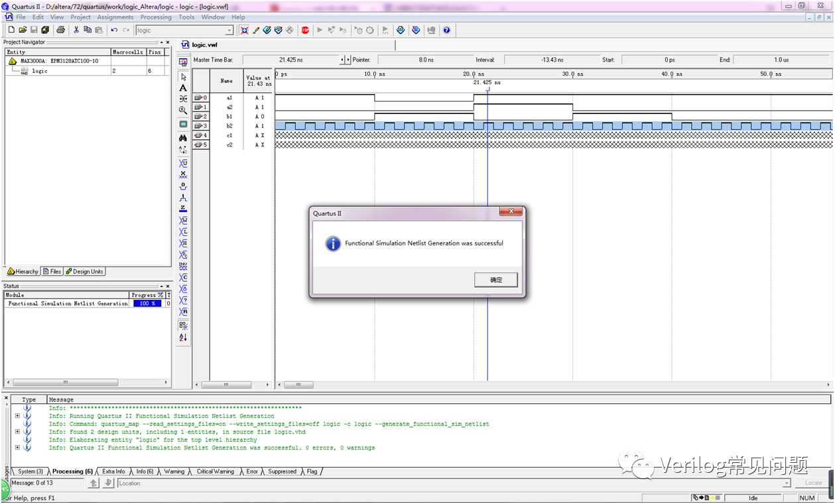Apply High Impedance (Z) waveform value

pos(183,208)
